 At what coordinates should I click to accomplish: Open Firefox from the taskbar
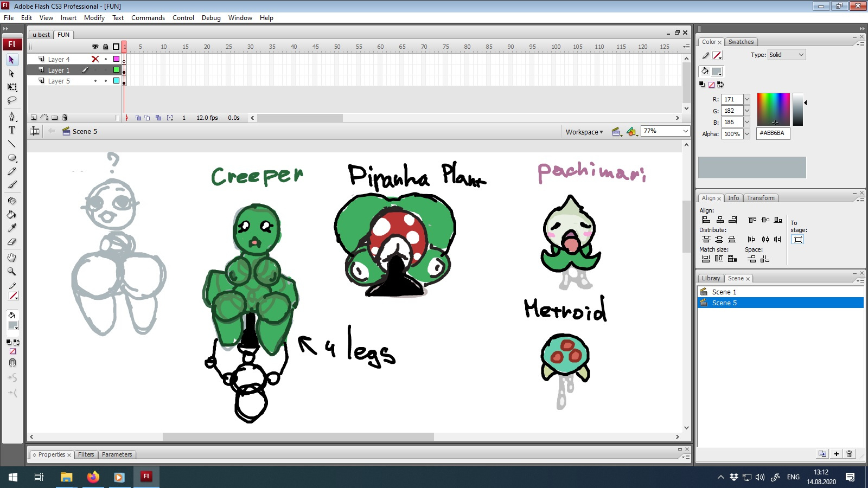point(93,477)
